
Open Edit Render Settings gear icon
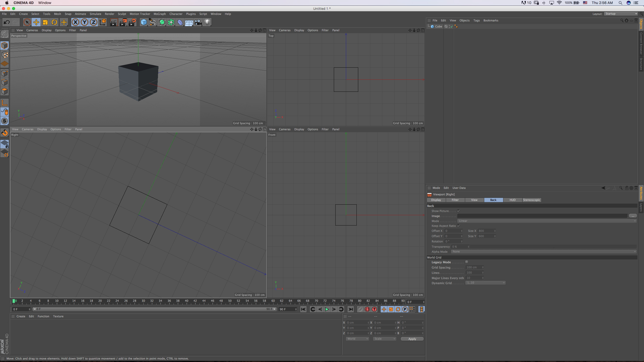coord(132,22)
